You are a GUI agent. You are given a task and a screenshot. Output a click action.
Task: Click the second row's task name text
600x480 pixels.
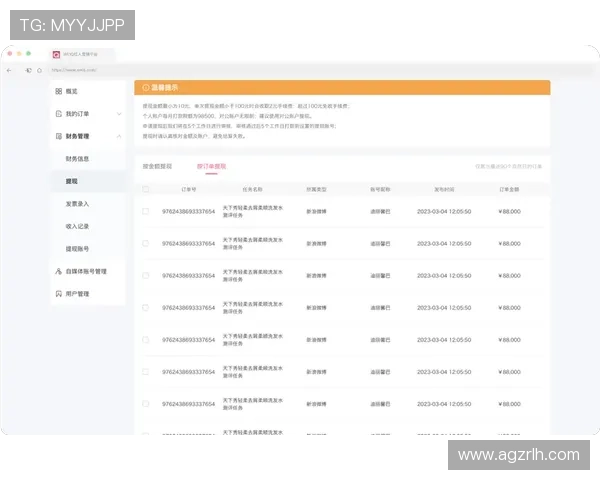click(253, 243)
